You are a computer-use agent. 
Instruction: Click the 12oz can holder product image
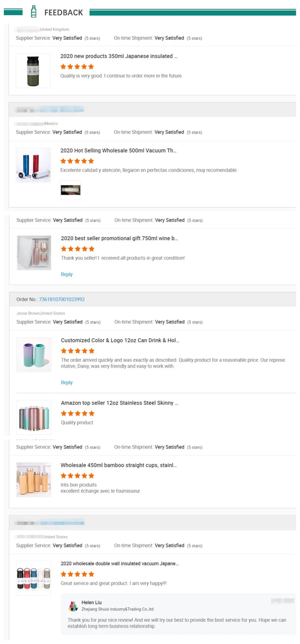coord(34,355)
